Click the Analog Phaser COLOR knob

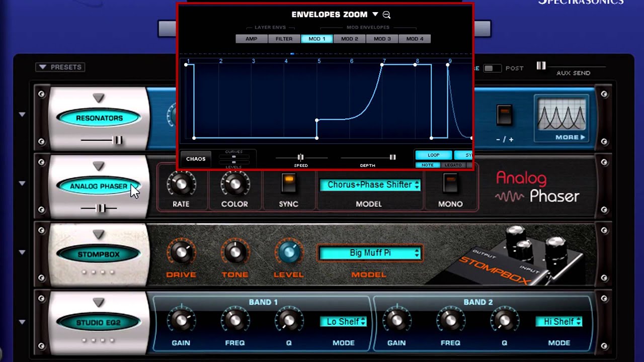coord(234,185)
